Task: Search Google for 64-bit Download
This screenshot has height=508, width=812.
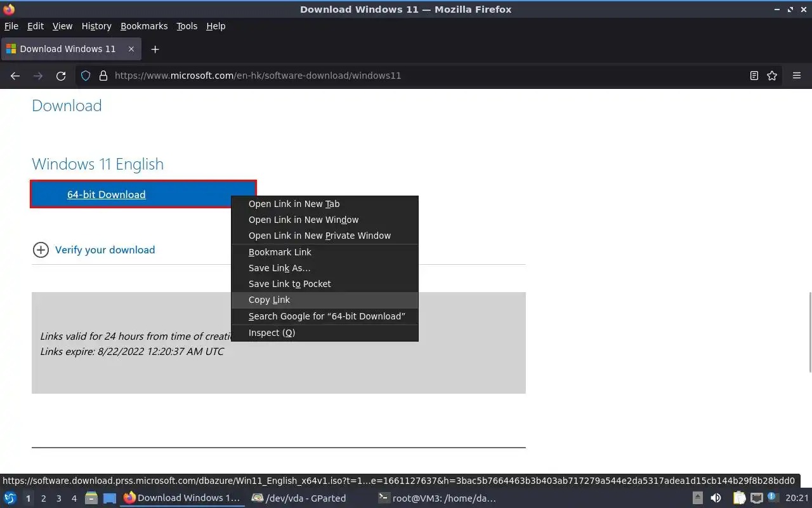Action: [x=325, y=316]
